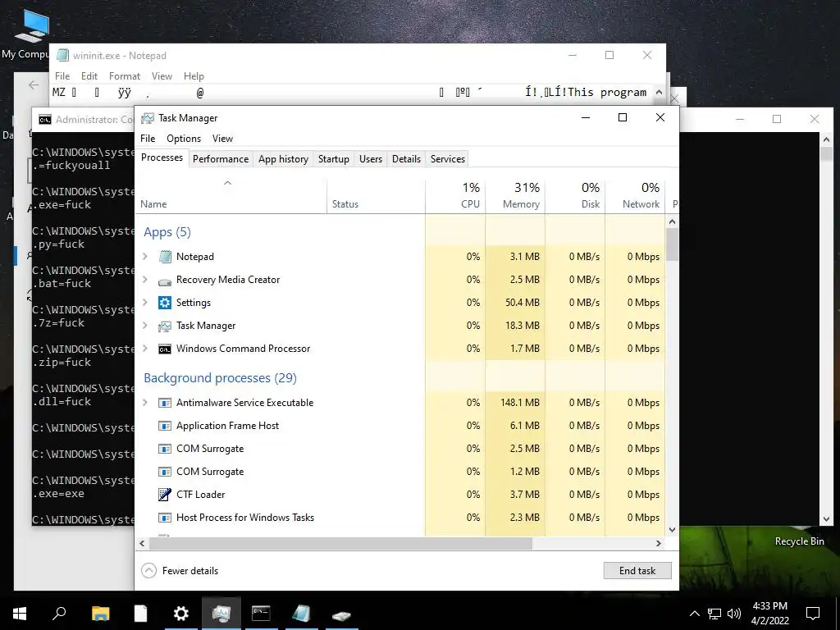Click the Settings gear icon in Apps list

coord(165,303)
